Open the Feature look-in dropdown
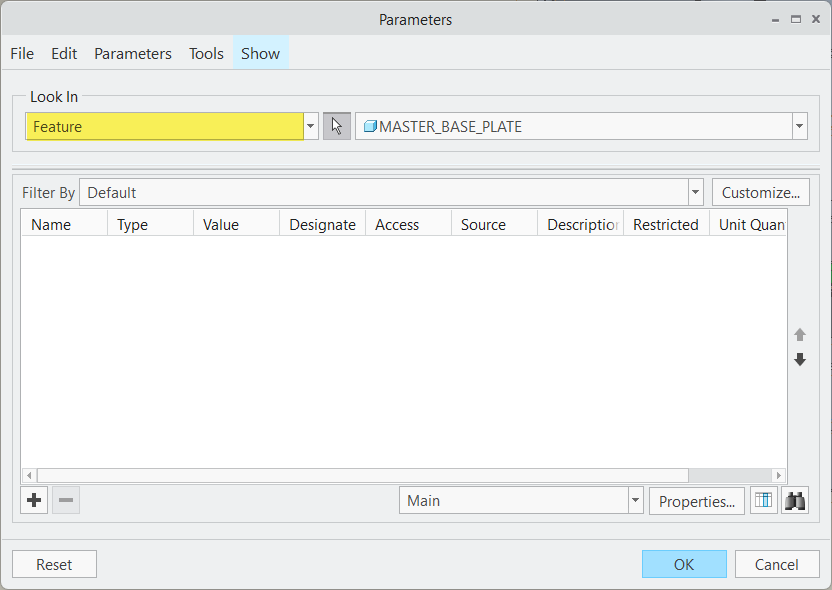The width and height of the screenshot is (832, 590). click(x=310, y=126)
